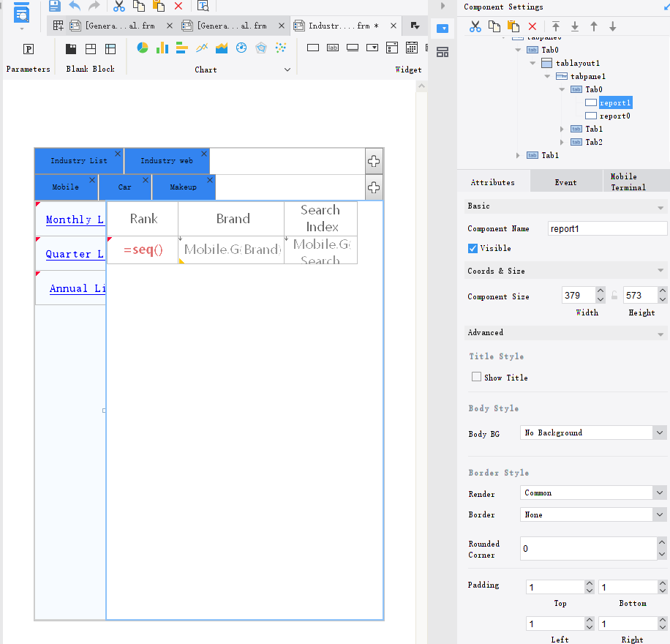This screenshot has width=670, height=644.
Task: Expand the nested Tab2 tree node
Action: pyautogui.click(x=562, y=142)
